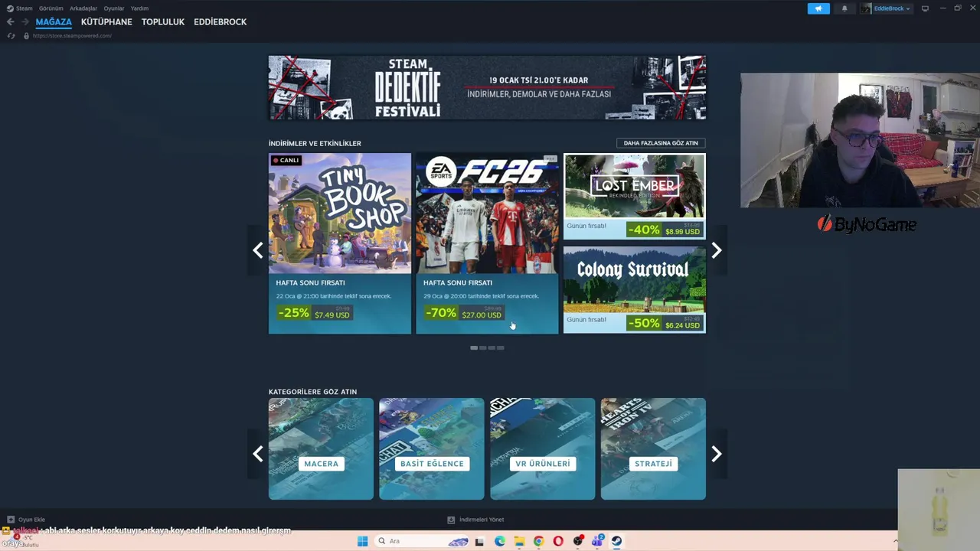Open Google Chrome from the taskbar
The width and height of the screenshot is (980, 551).
tap(538, 541)
